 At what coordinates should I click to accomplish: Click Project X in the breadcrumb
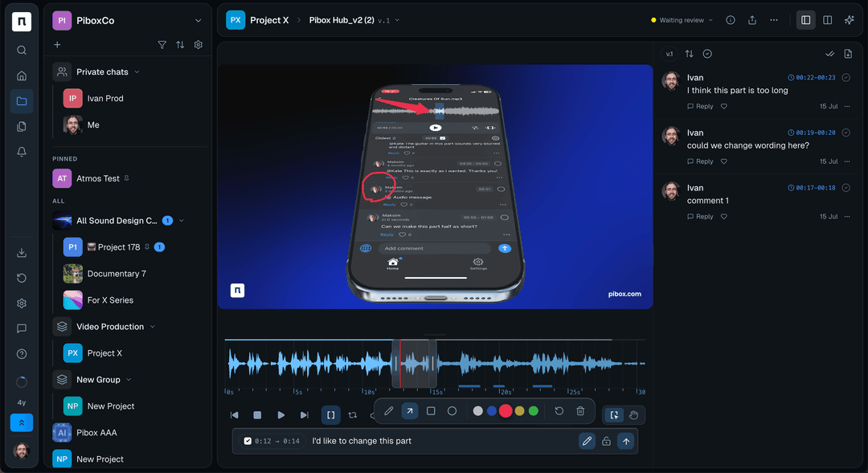click(x=269, y=20)
